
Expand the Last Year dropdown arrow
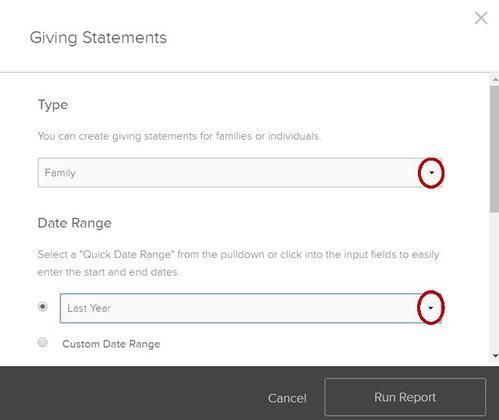coord(431,308)
